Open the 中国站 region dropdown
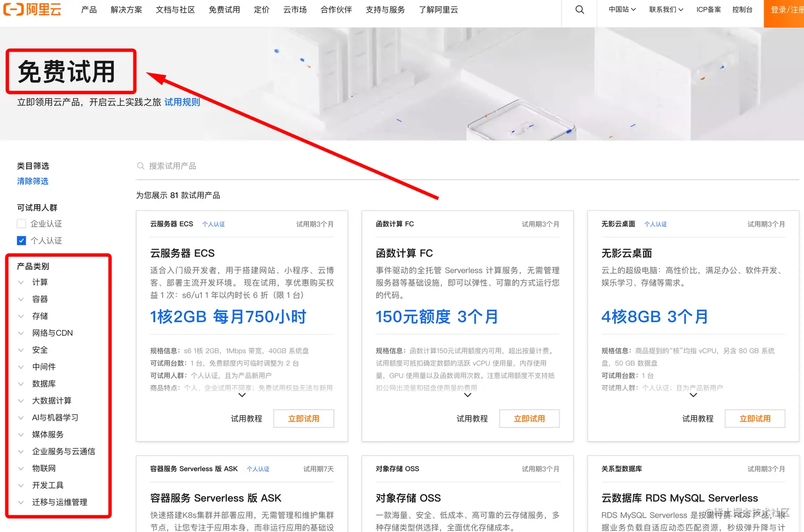Viewport: 804px width, 532px height. [622, 10]
